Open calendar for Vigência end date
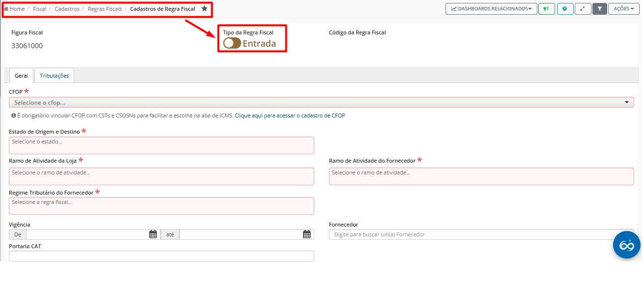This screenshot has height=287, width=644. (307, 234)
